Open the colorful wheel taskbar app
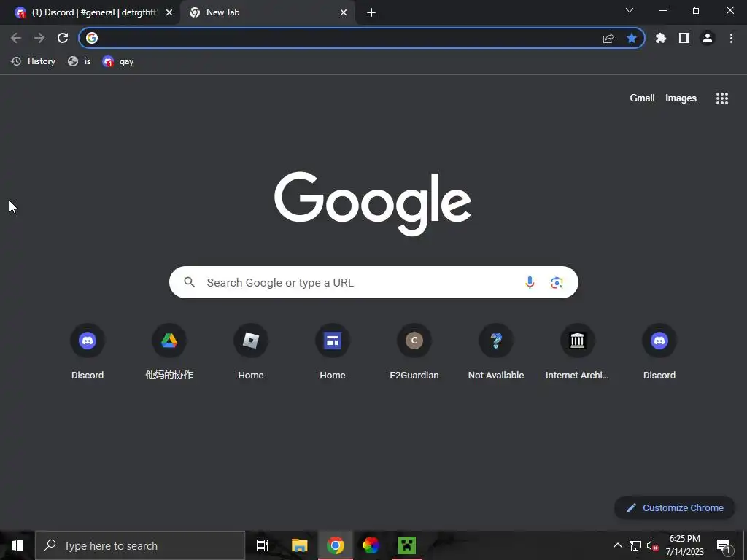This screenshot has height=560, width=747. [371, 545]
